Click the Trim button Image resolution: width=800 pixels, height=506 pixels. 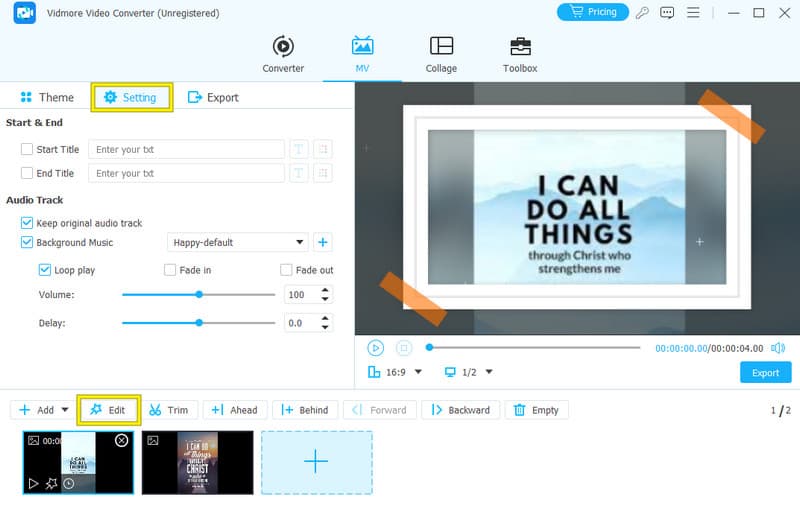(168, 410)
